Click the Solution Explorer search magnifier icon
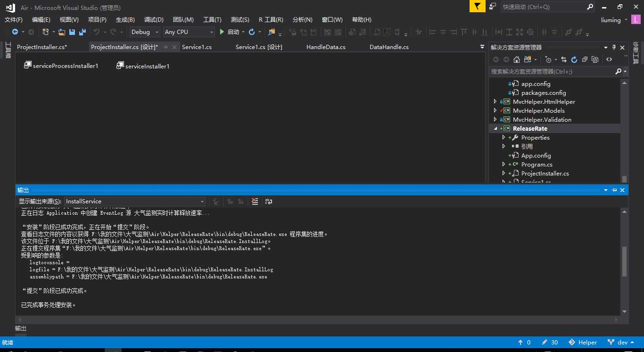644x352 pixels. 619,72
